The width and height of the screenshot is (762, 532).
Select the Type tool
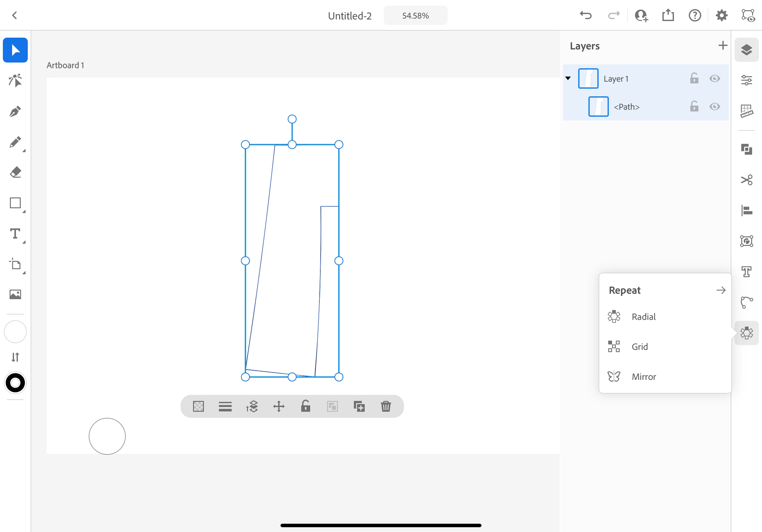[15, 234]
